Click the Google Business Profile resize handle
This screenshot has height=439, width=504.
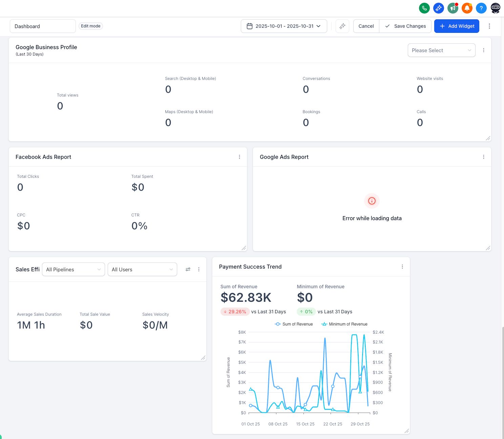pyautogui.click(x=488, y=138)
